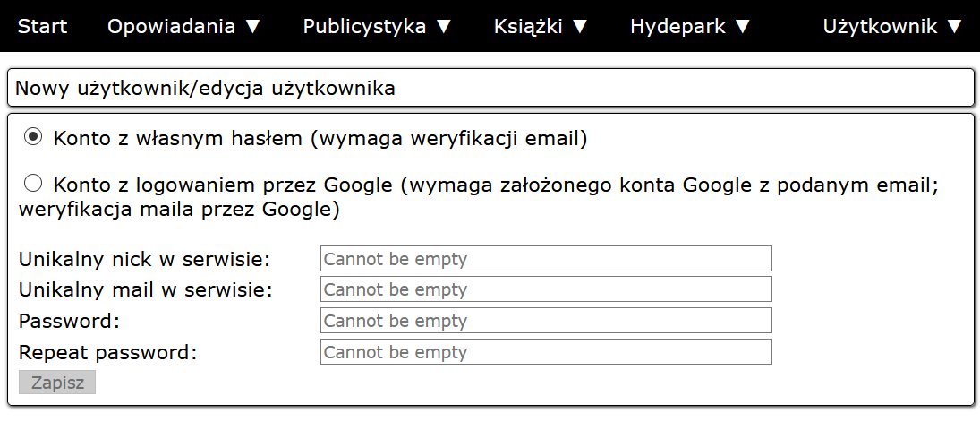Click into the Repeat password field
The width and height of the screenshot is (980, 422).
tap(546, 352)
